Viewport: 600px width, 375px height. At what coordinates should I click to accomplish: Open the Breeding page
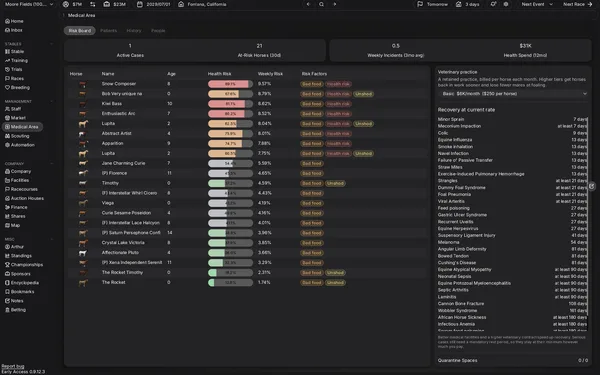tap(17, 87)
